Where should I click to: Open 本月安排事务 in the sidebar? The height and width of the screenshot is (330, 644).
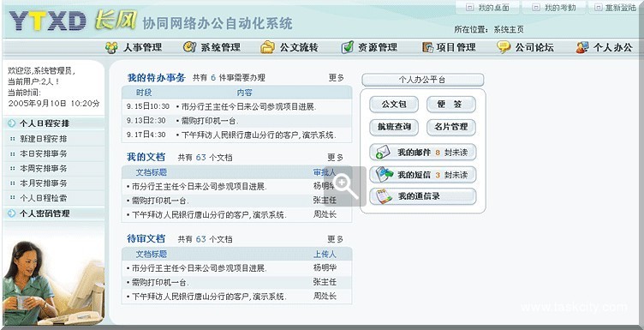[x=44, y=183]
